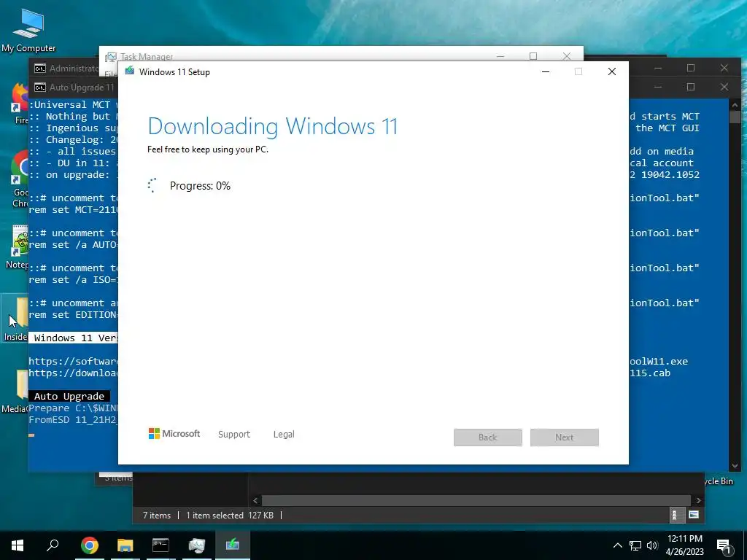
Task: Open the notification center icon
Action: (724, 545)
